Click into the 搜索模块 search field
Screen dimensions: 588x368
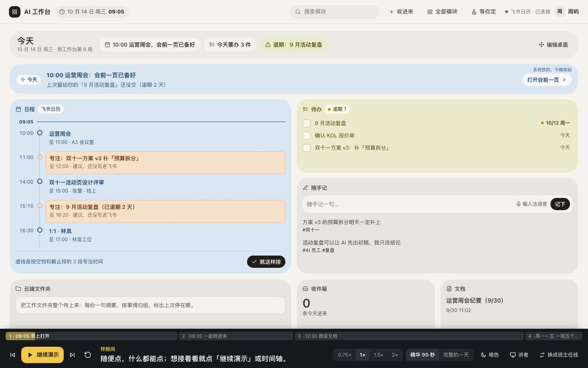[335, 12]
